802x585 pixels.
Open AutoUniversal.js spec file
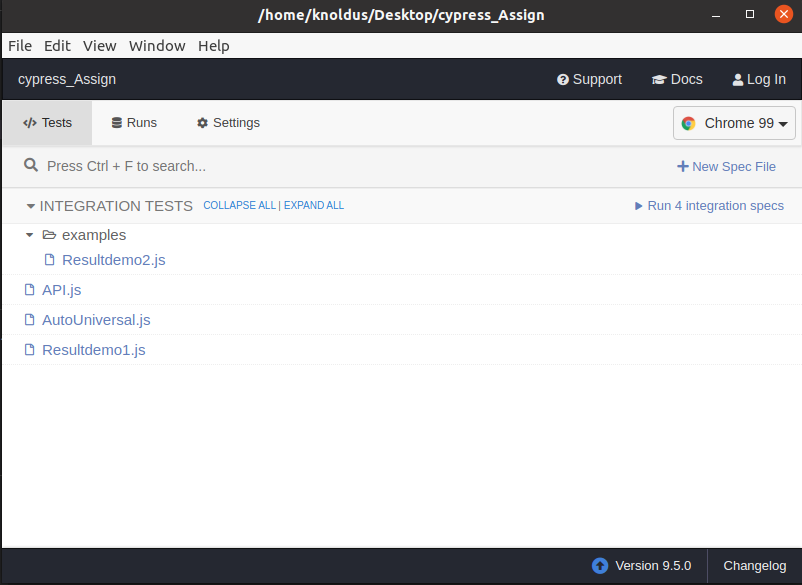(96, 320)
